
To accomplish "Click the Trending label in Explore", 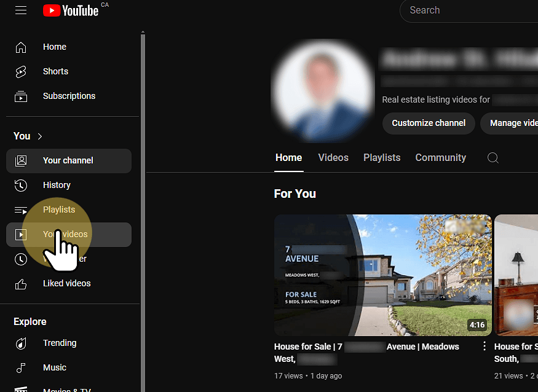I will click(x=60, y=343).
